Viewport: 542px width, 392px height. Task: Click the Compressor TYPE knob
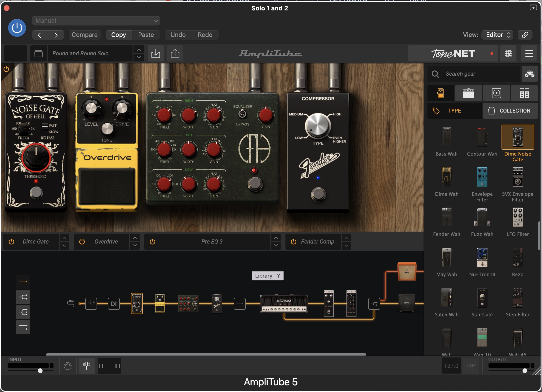tap(318, 126)
